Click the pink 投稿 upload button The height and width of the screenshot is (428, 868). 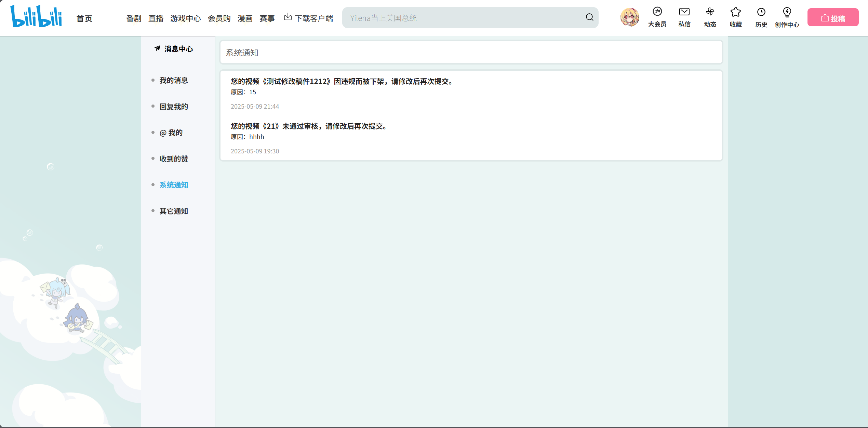833,18
